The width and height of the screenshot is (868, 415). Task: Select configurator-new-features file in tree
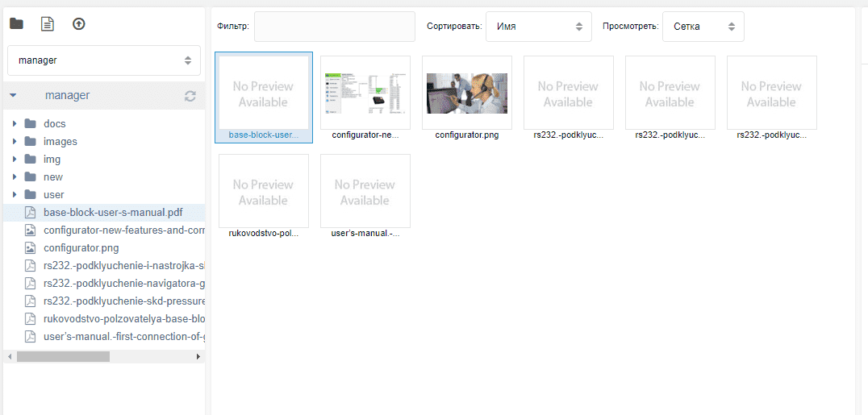pyautogui.click(x=124, y=230)
